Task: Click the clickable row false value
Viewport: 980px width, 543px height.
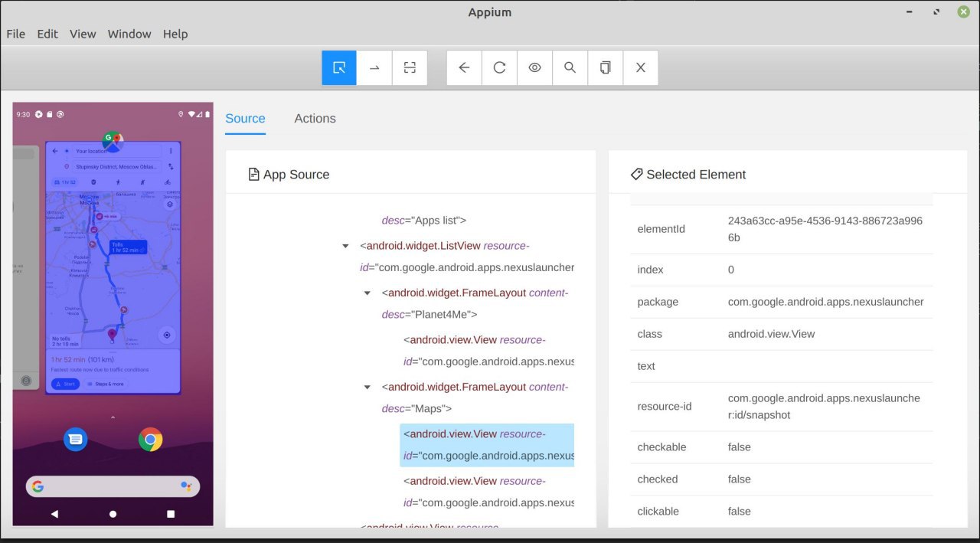Action: [740, 512]
